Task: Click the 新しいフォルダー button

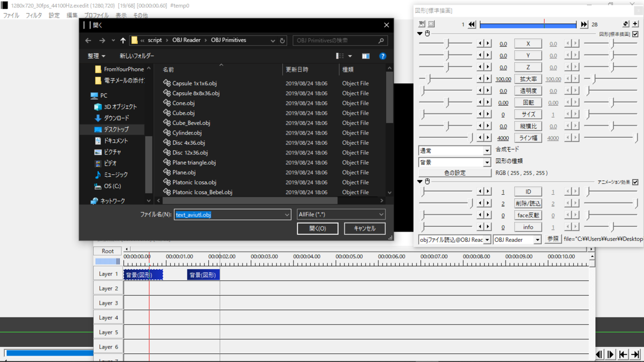Action: pos(137,56)
